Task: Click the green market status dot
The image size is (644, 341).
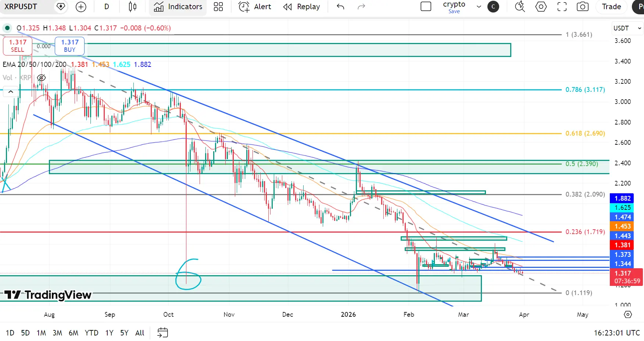Action: click(7, 28)
